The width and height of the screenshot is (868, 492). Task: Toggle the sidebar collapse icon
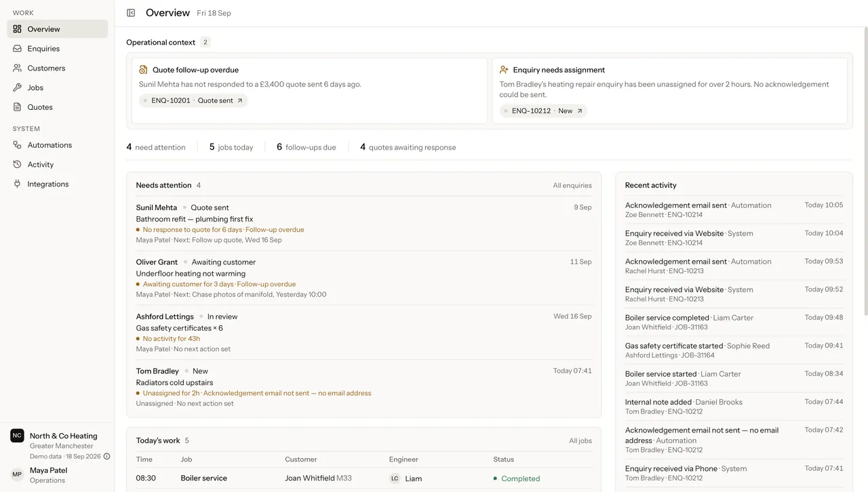click(131, 13)
